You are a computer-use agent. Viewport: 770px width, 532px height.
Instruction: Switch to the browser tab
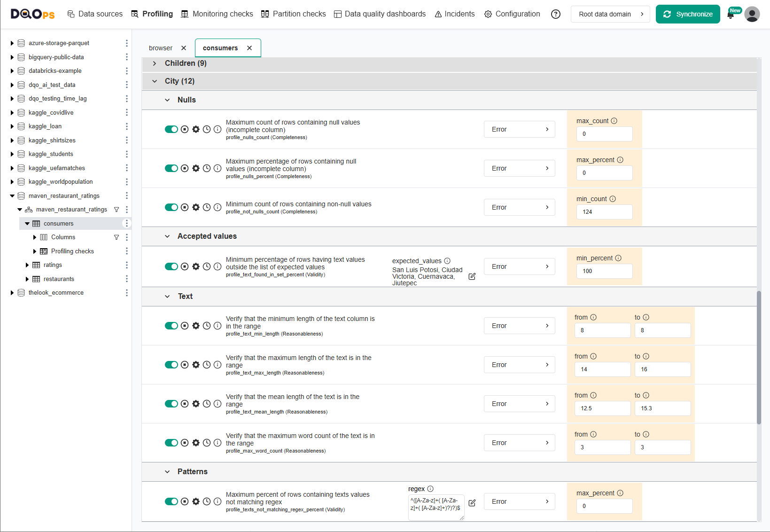click(x=161, y=48)
